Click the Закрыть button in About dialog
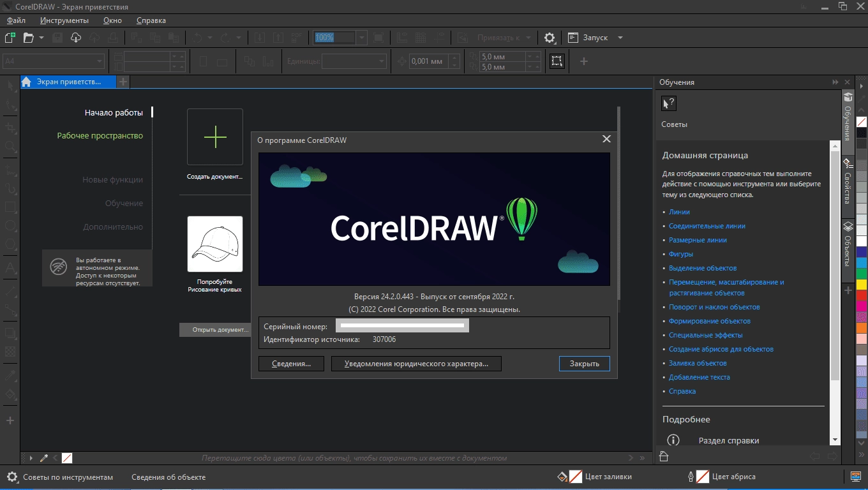 [585, 364]
